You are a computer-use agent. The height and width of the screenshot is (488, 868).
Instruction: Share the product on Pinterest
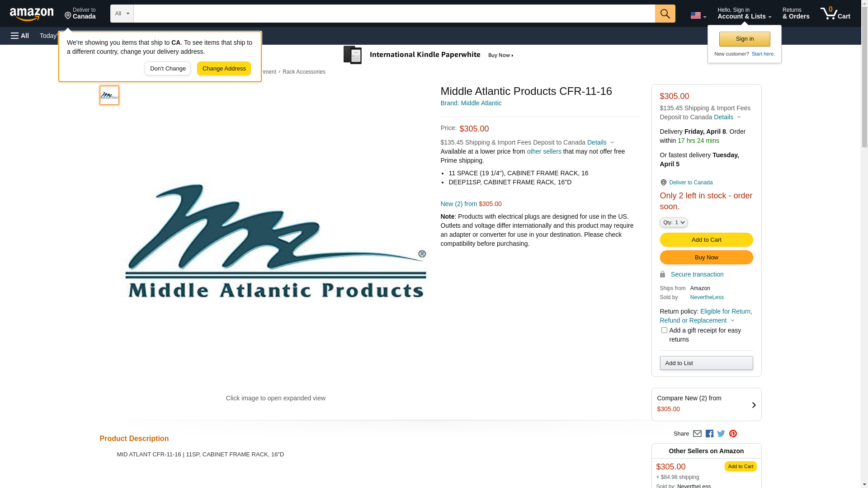click(x=733, y=434)
